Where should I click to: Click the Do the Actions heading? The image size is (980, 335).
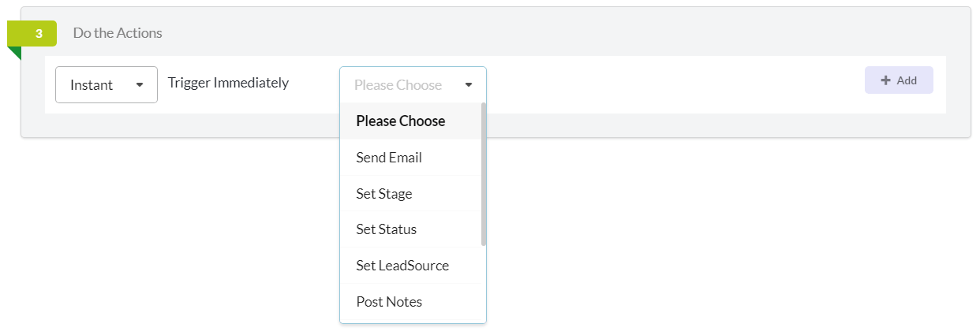118,33
